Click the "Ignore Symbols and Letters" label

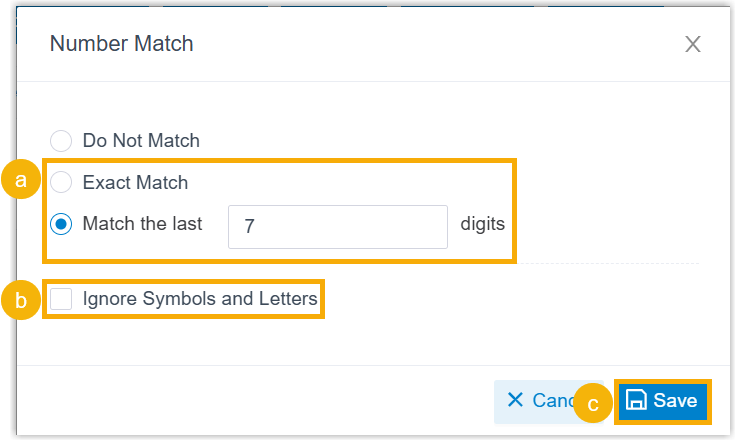(200, 298)
